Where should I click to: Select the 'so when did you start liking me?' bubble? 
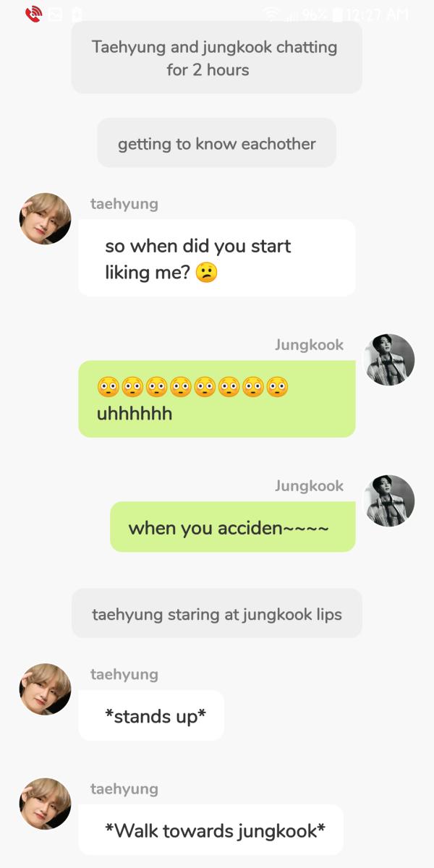click(x=217, y=258)
